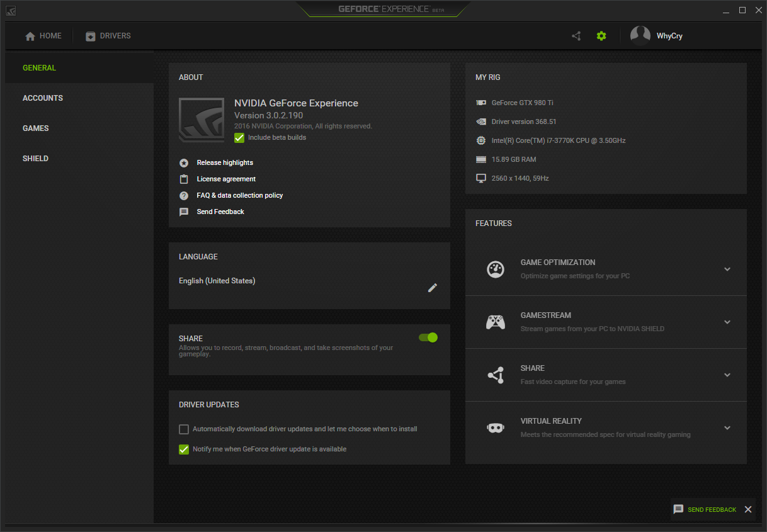Image resolution: width=767 pixels, height=532 pixels.
Task: Go to the Home tab
Action: pyautogui.click(x=43, y=36)
